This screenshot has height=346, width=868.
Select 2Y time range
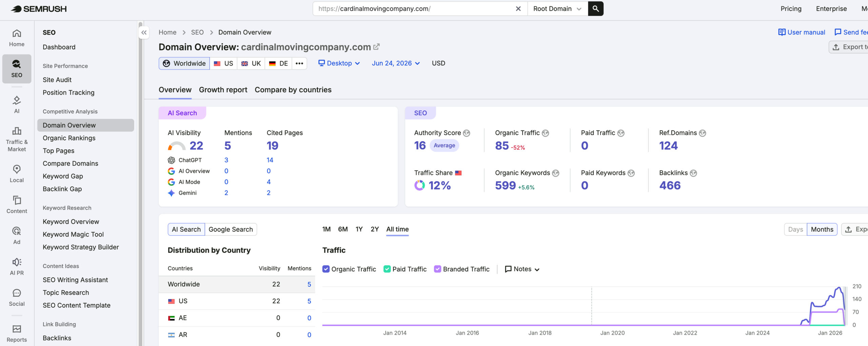click(375, 229)
